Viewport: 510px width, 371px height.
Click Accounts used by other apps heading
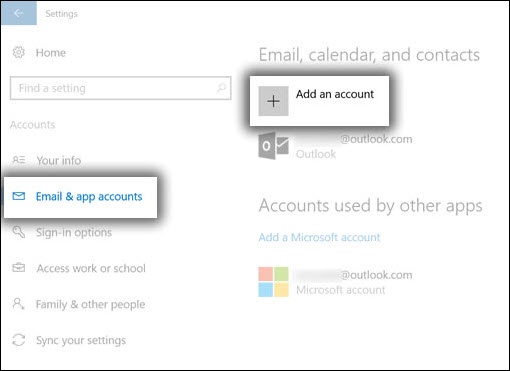click(x=371, y=205)
